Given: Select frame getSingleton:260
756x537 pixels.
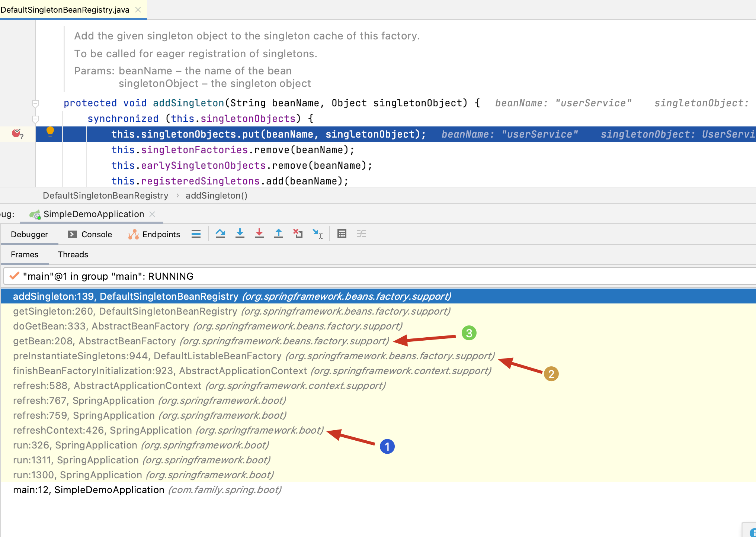Looking at the screenshot, I should point(379,311).
